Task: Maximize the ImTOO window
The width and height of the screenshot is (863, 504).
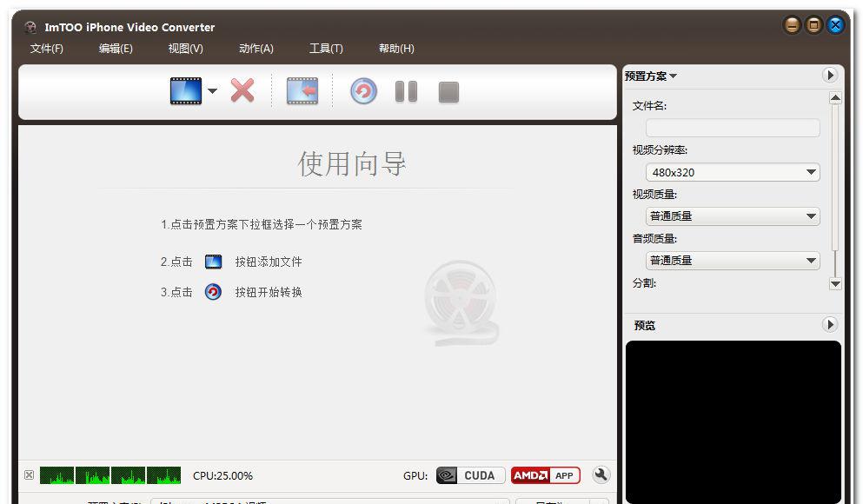Action: [814, 24]
